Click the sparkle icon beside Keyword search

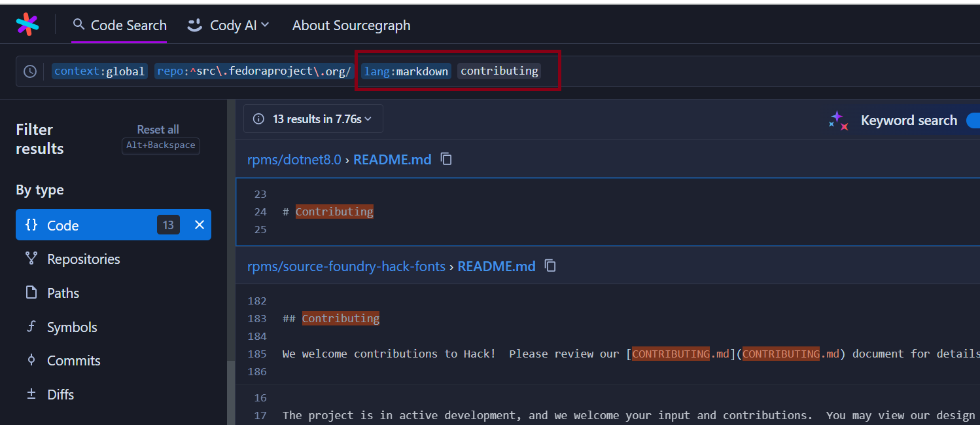(838, 120)
